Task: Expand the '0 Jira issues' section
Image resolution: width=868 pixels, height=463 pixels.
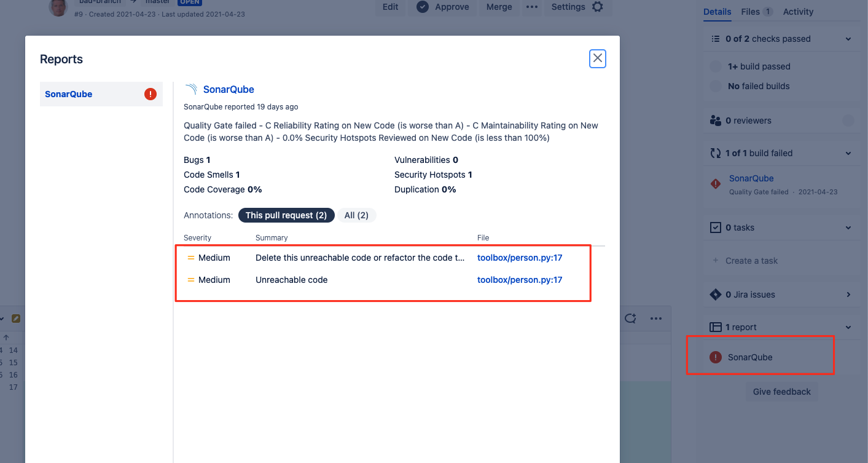Action: [848, 295]
